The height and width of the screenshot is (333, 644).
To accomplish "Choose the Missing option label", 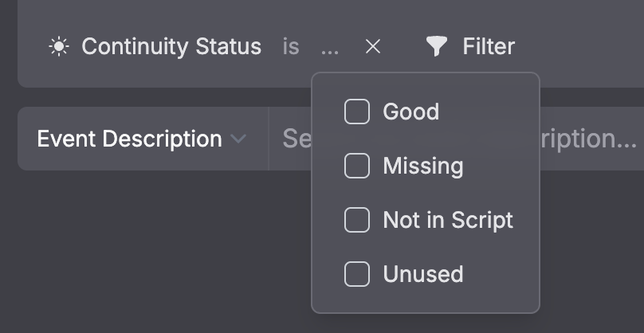I will click(422, 166).
